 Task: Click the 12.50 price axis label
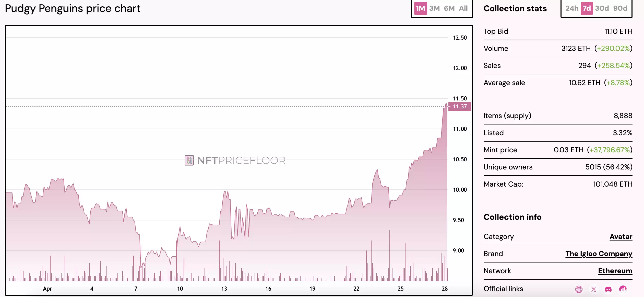(x=460, y=38)
